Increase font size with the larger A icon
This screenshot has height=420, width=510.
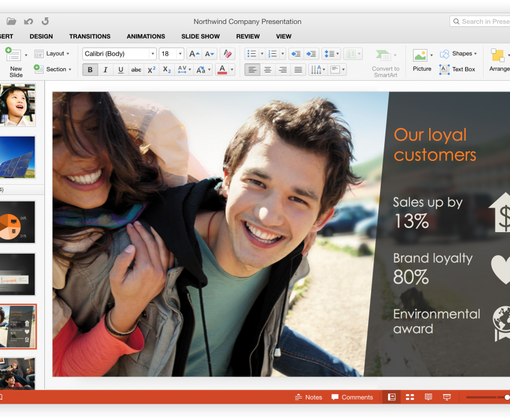click(x=194, y=54)
